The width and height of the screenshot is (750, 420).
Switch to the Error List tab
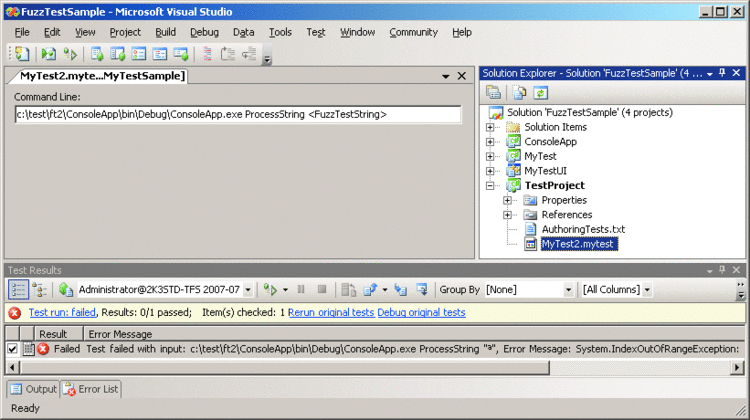click(90, 389)
